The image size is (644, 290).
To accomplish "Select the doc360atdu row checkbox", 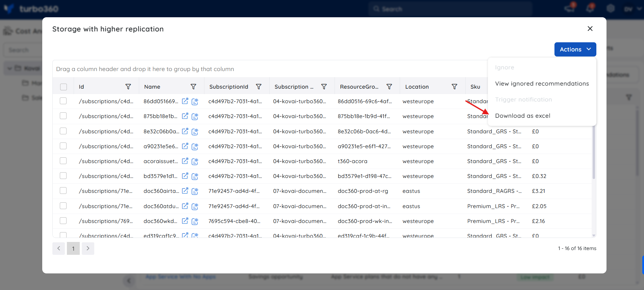I will tap(63, 206).
